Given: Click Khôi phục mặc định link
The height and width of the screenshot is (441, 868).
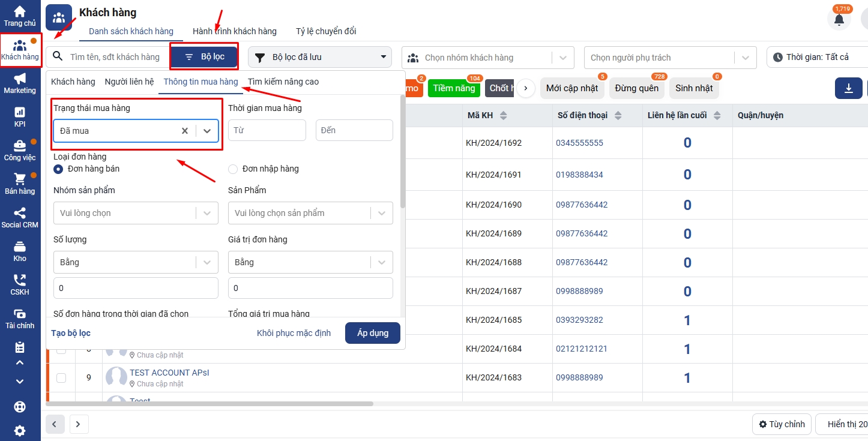Looking at the screenshot, I should tap(294, 333).
